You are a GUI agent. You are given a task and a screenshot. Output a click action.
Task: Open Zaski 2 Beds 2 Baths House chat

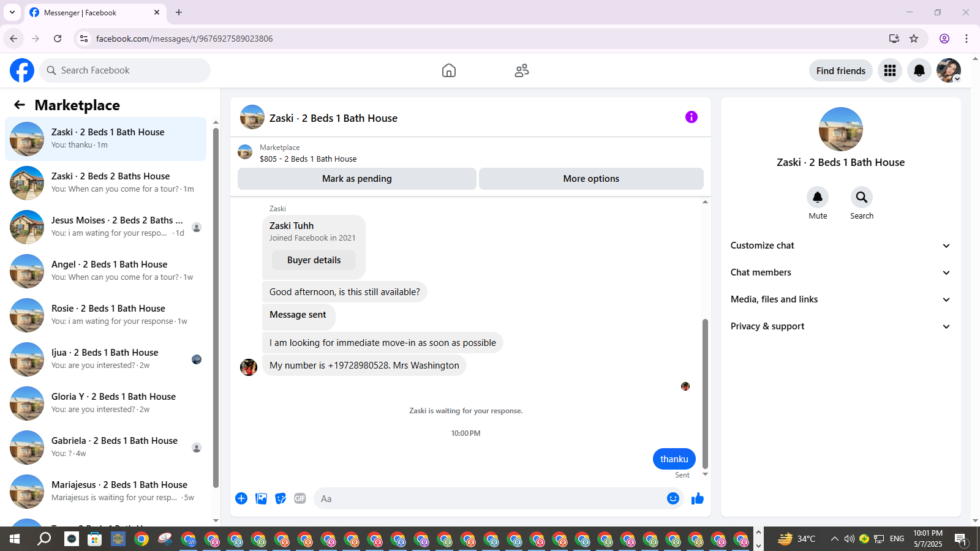pos(105,183)
